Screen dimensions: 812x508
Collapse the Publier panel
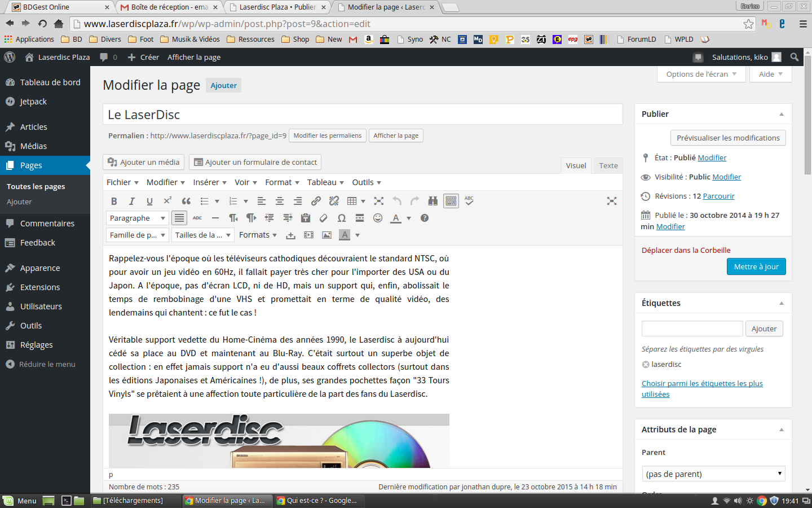782,114
